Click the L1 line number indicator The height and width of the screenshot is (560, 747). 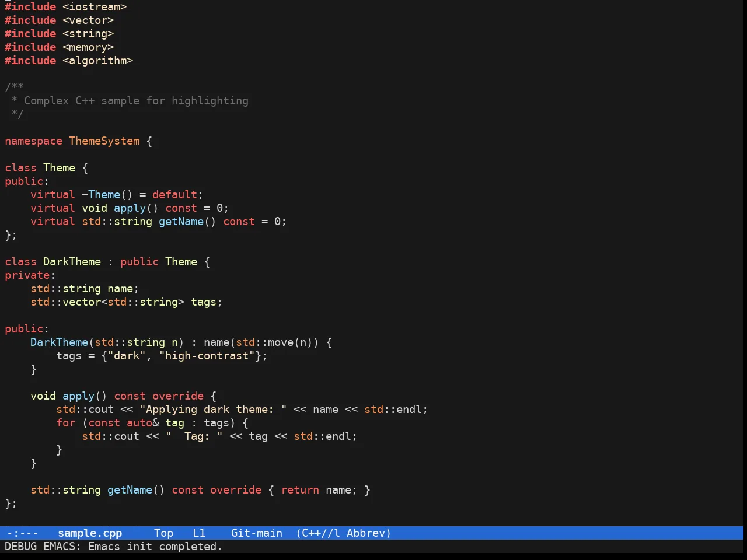click(x=199, y=533)
